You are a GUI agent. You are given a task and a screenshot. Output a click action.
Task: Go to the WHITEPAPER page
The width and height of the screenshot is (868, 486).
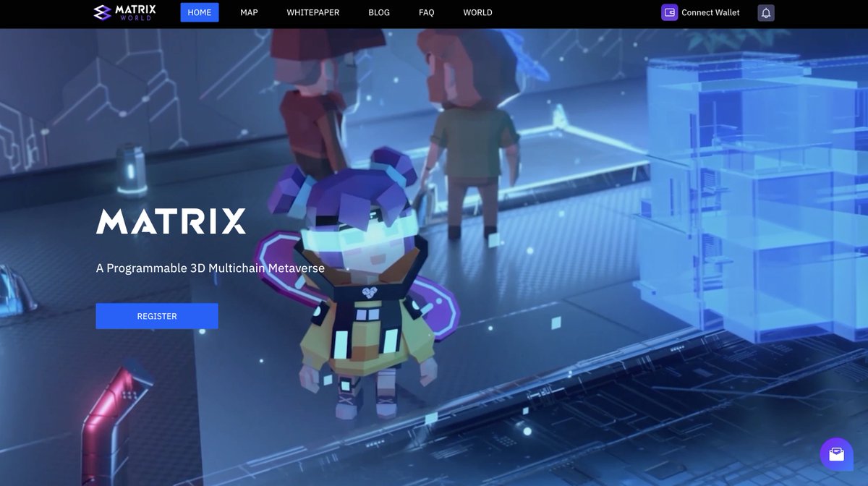click(x=312, y=12)
